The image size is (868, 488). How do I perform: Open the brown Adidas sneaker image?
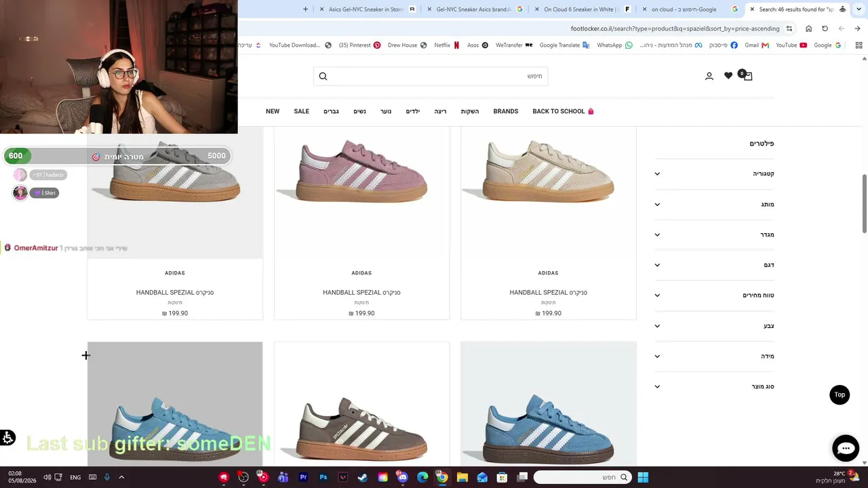[361, 404]
